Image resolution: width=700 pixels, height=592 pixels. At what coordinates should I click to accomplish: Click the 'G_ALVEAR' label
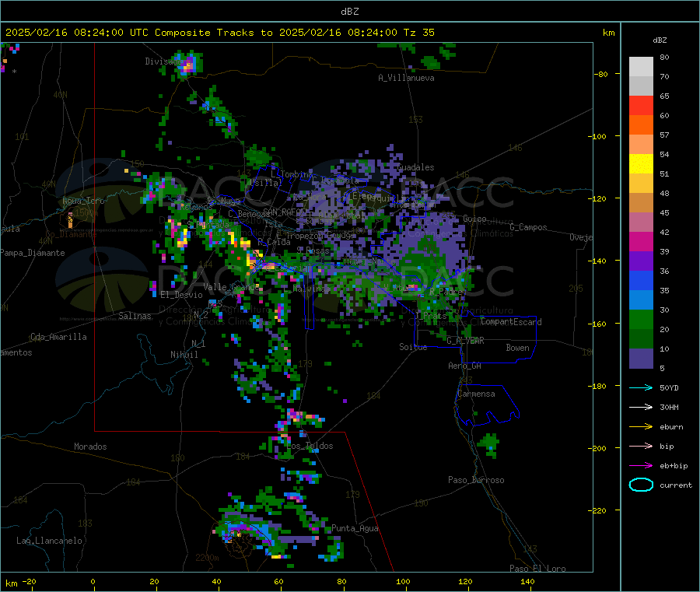[465, 341]
